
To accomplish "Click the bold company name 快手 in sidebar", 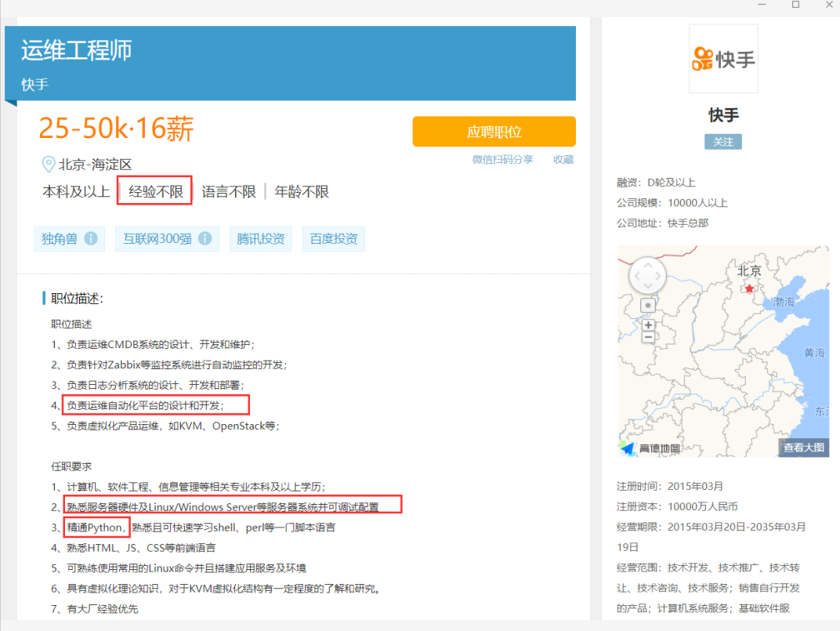I will (x=723, y=114).
